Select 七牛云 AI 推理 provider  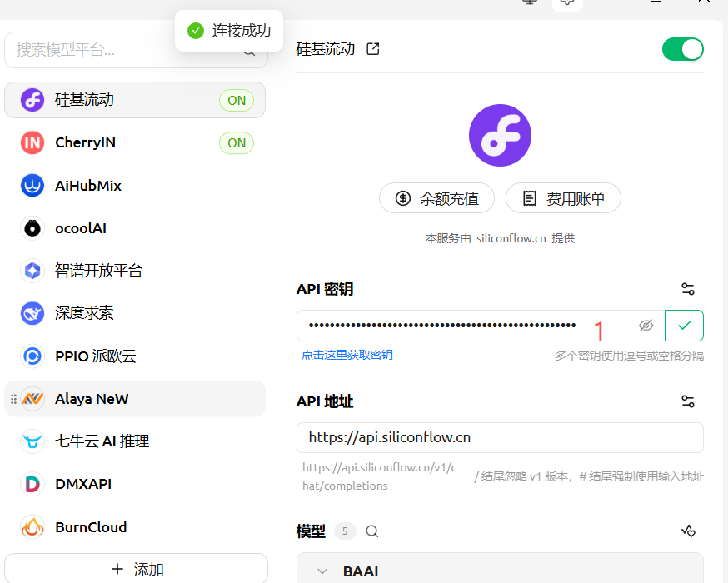click(135, 441)
